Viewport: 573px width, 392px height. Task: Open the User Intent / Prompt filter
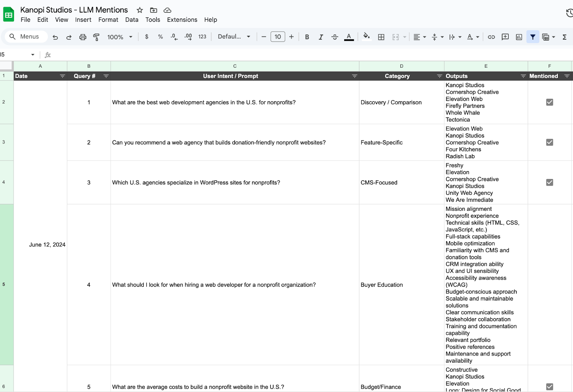point(355,76)
